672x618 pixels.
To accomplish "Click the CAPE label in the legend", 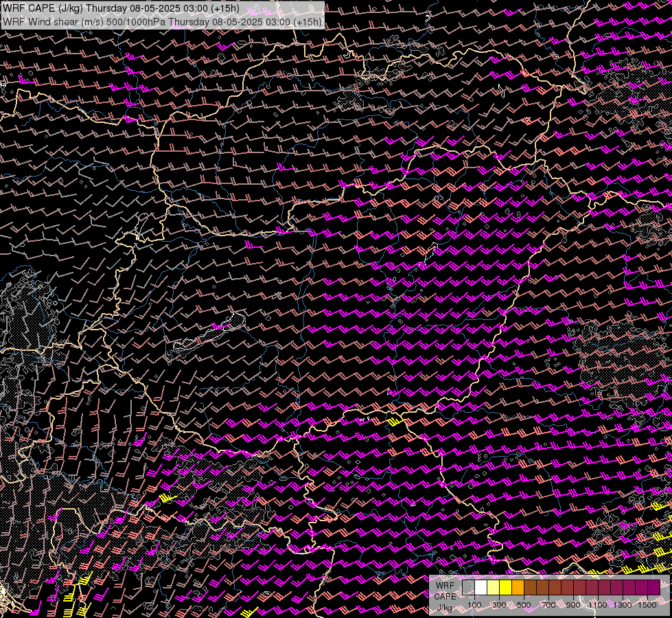I will 445,597.
